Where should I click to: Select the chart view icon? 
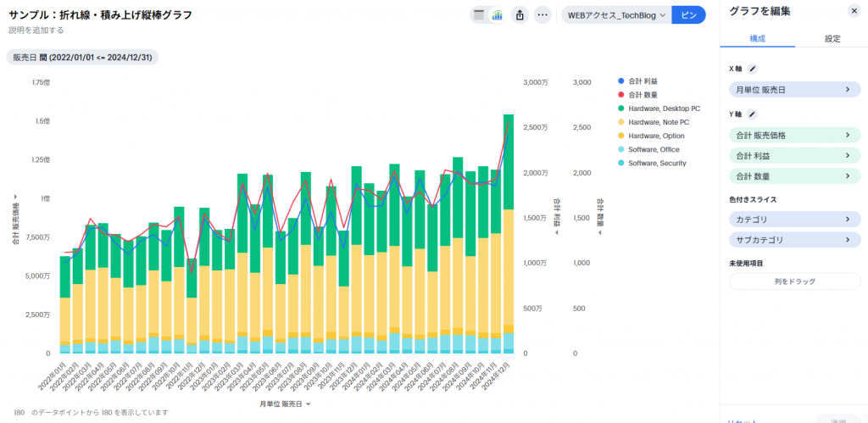pos(497,15)
